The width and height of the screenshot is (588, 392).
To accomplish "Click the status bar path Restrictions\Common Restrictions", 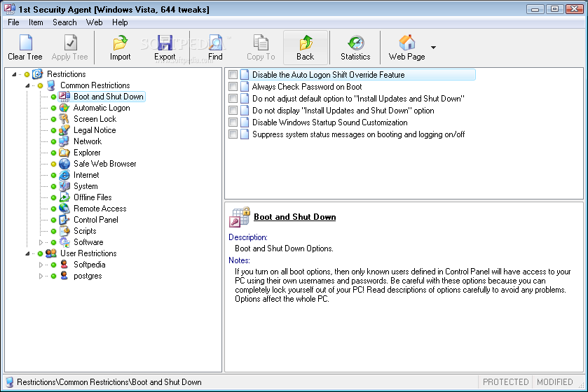I will point(109,382).
